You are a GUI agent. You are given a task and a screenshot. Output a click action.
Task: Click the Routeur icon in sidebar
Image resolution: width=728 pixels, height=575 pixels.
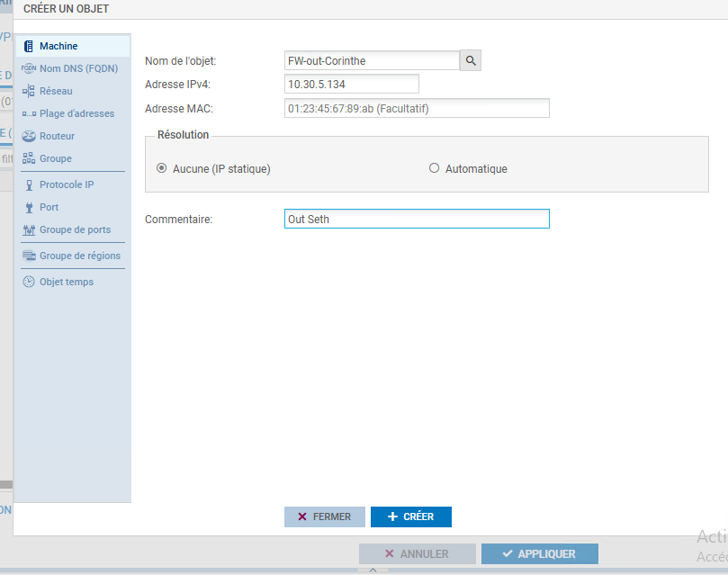(29, 136)
